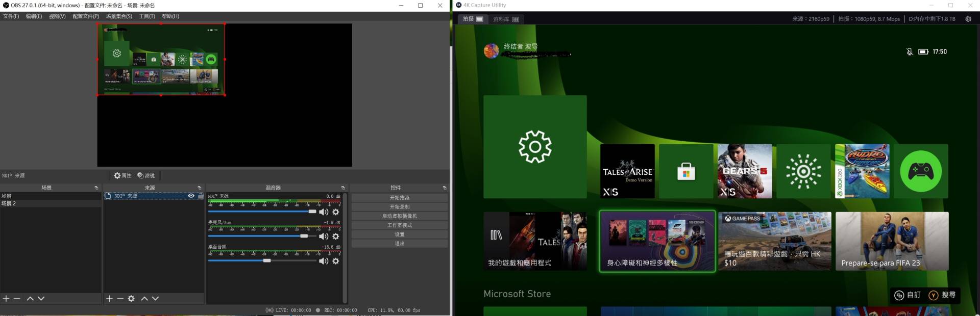Open 属性 properties for selected source
Screen dimensions: 980x316
tap(122, 175)
